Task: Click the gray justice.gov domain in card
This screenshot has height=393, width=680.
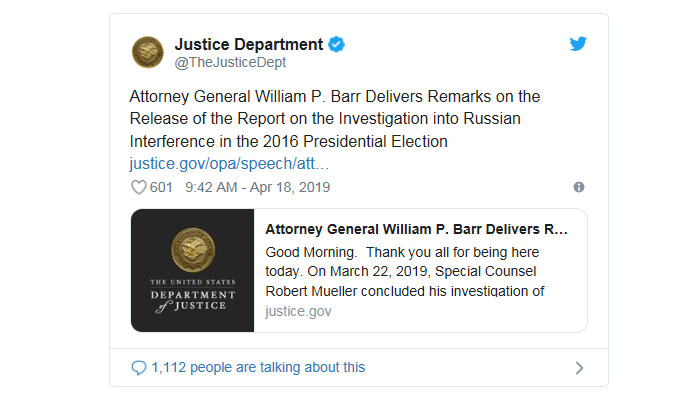Action: [x=298, y=311]
